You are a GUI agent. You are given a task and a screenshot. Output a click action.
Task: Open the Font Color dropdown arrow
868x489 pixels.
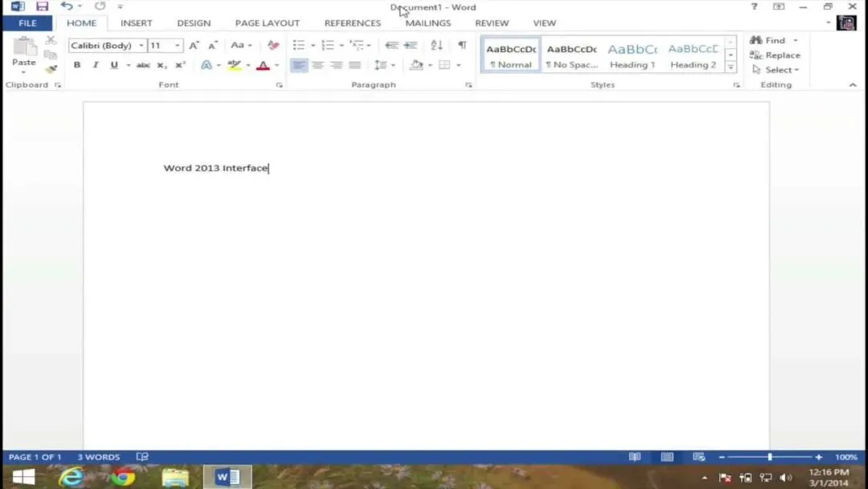click(x=276, y=65)
